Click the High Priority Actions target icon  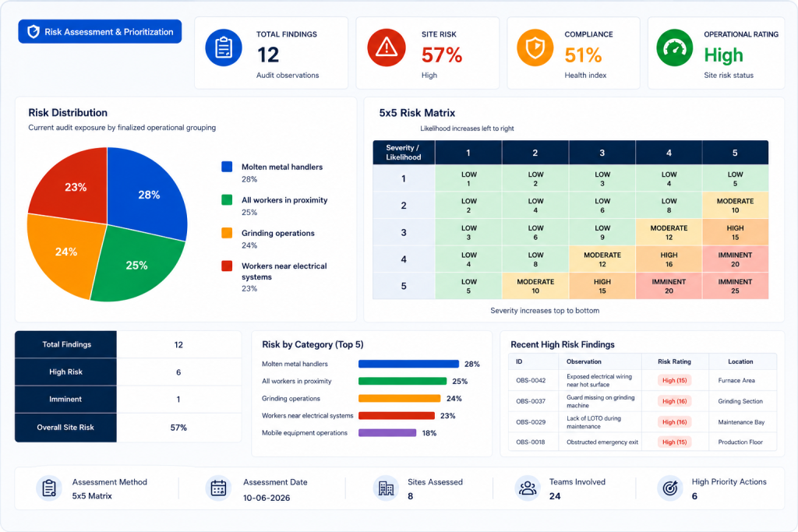point(669,488)
